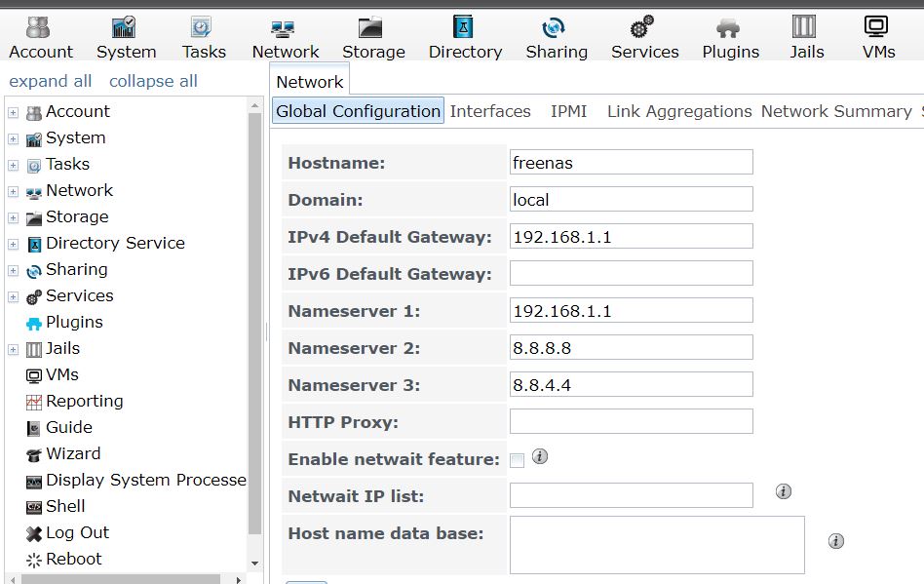The image size is (924, 584).
Task: Click the expand all link
Action: [x=51, y=81]
